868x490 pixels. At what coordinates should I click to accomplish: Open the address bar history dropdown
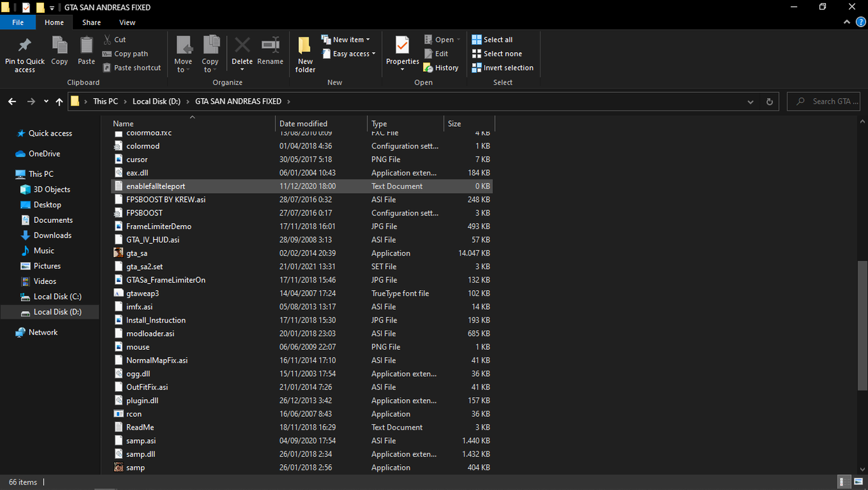750,102
